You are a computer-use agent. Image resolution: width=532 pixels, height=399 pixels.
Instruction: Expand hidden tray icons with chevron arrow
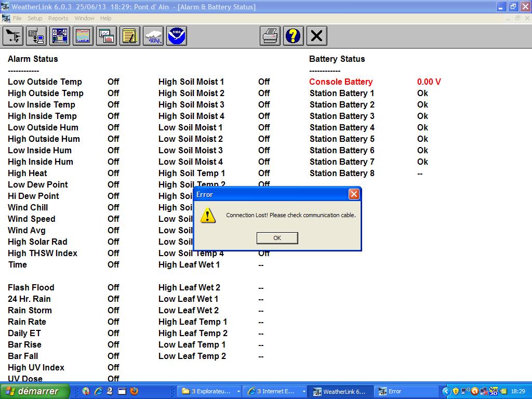pos(446,391)
